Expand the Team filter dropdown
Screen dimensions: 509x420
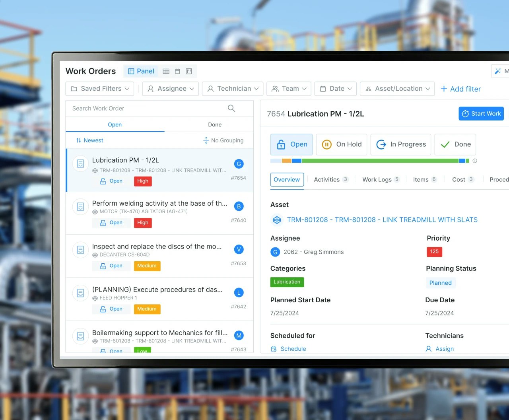(289, 89)
